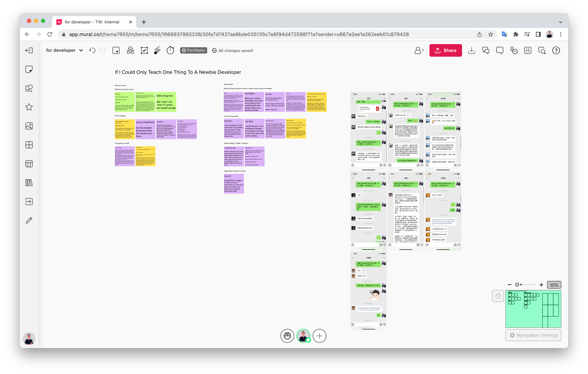This screenshot has height=374, width=588.
Task: Select the sticky note tool in sidebar
Action: point(29,69)
